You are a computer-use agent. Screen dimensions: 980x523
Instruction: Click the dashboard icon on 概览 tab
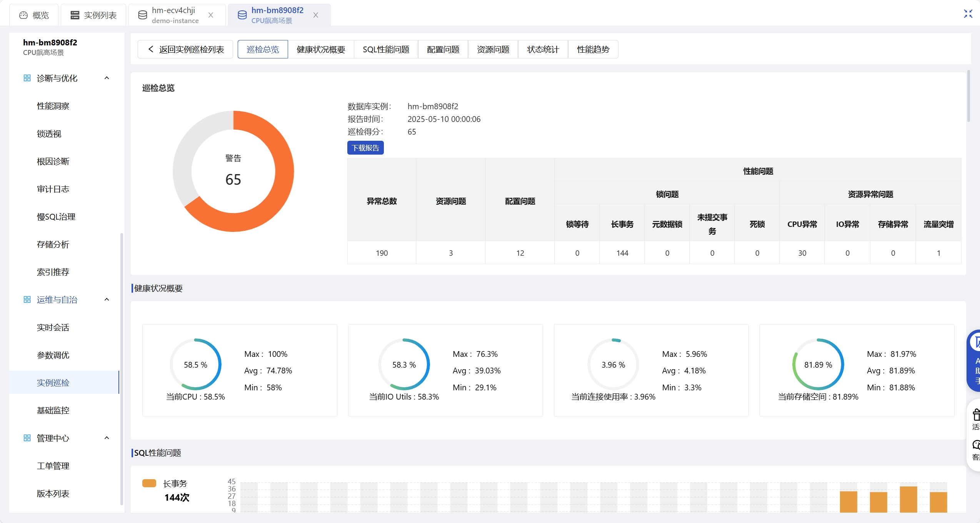pyautogui.click(x=23, y=15)
